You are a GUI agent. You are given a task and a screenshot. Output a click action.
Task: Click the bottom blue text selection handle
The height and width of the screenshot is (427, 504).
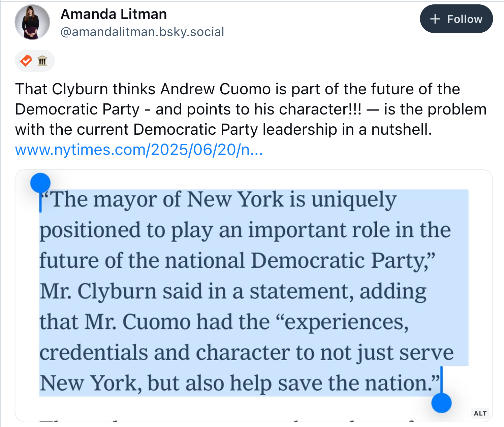coord(441,403)
